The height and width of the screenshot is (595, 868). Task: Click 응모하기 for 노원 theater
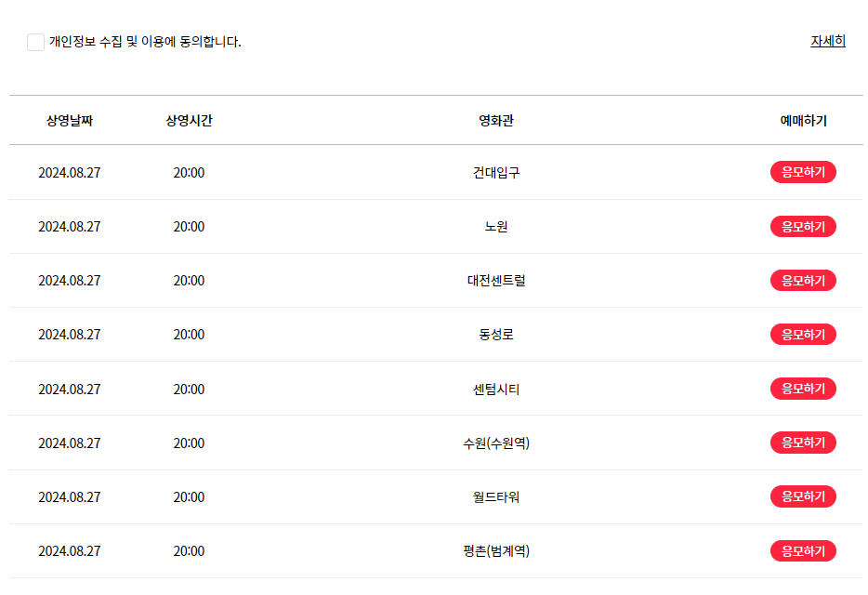803,227
